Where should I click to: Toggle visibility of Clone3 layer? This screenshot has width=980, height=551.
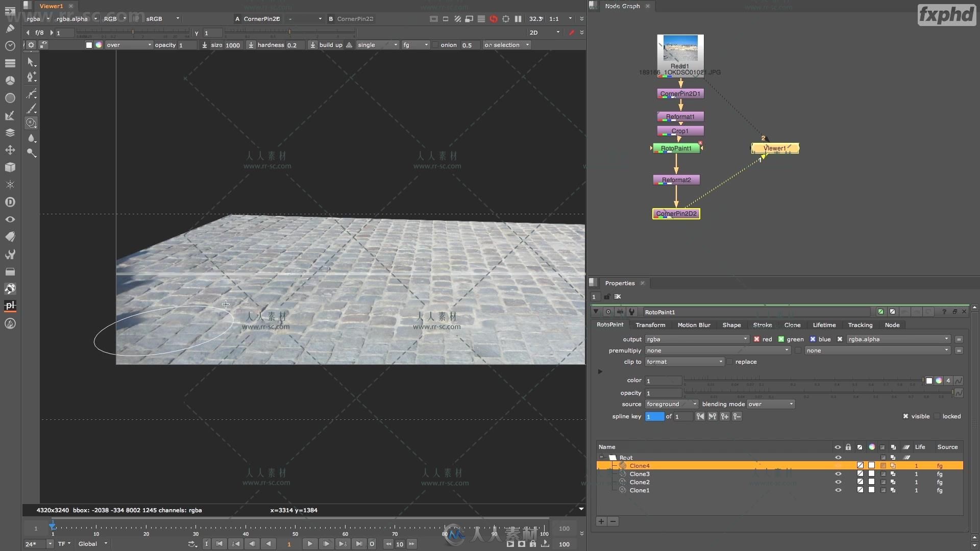tap(838, 473)
